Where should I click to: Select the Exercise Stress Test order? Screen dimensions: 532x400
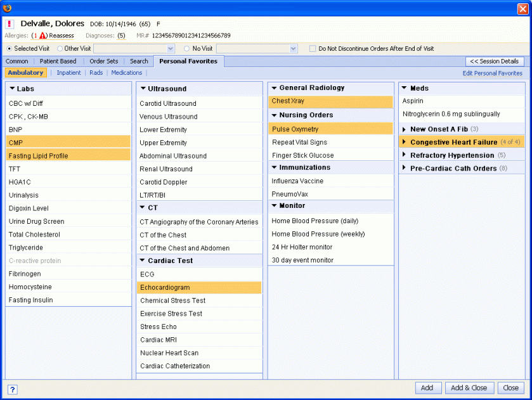click(x=171, y=314)
